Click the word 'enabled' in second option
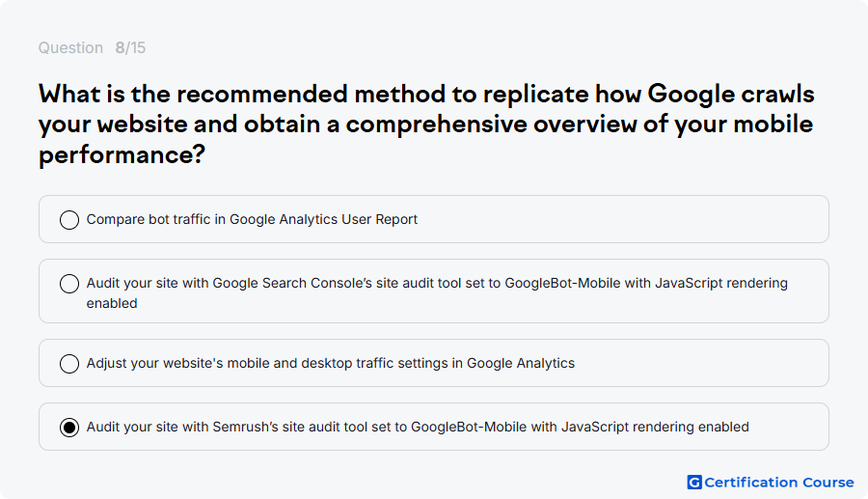Viewport: 868px width, 499px height. coord(112,303)
